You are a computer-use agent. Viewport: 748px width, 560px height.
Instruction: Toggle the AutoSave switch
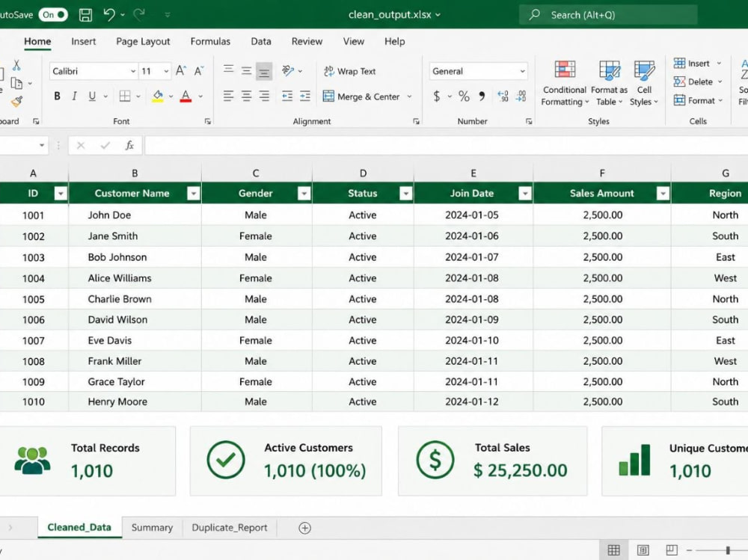pos(53,15)
